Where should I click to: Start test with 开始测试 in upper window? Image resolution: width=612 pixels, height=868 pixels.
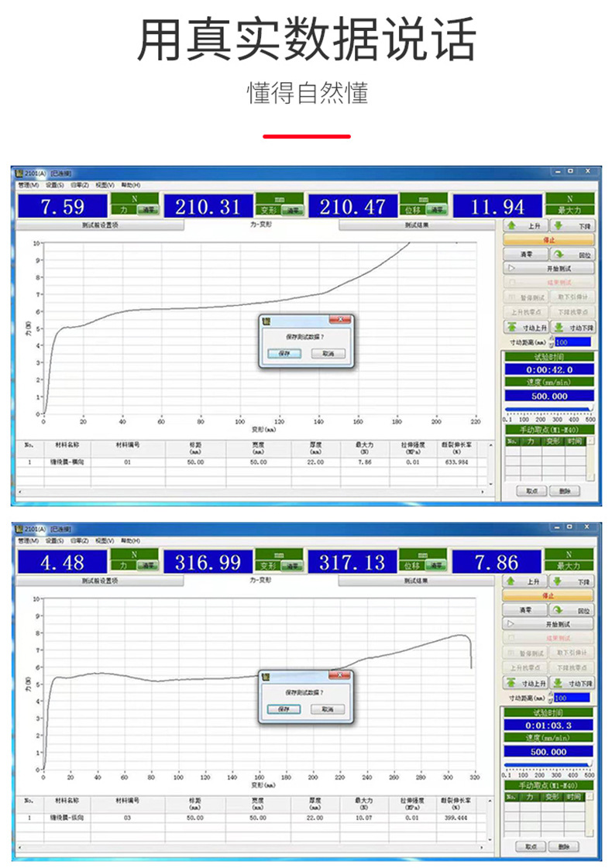coord(548,268)
